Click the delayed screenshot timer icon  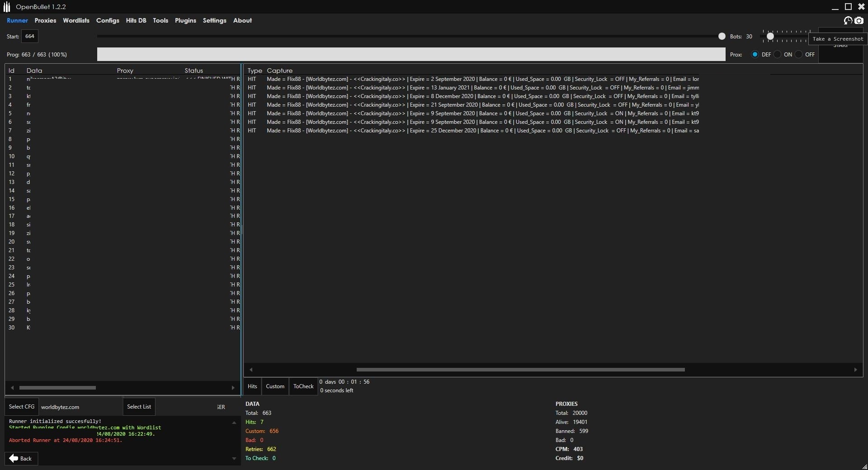tap(848, 20)
